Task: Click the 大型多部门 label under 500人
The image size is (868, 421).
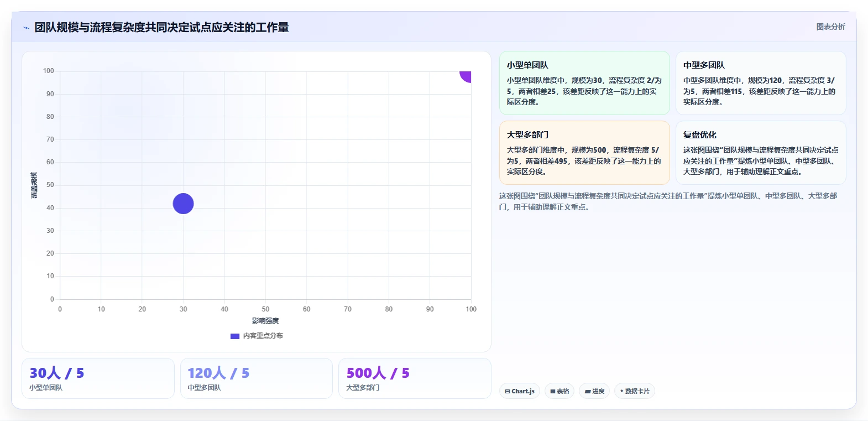Action: (363, 388)
